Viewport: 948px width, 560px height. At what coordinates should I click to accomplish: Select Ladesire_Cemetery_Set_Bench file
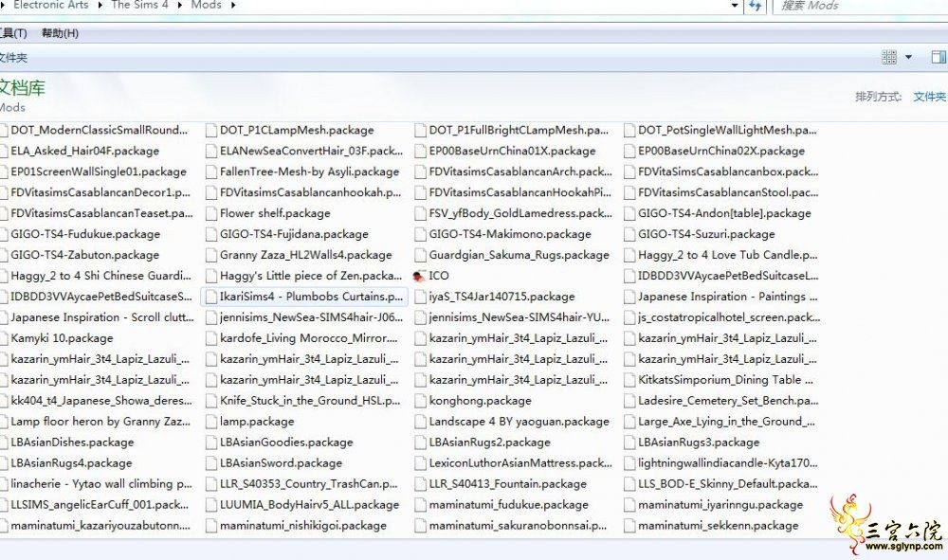point(721,401)
